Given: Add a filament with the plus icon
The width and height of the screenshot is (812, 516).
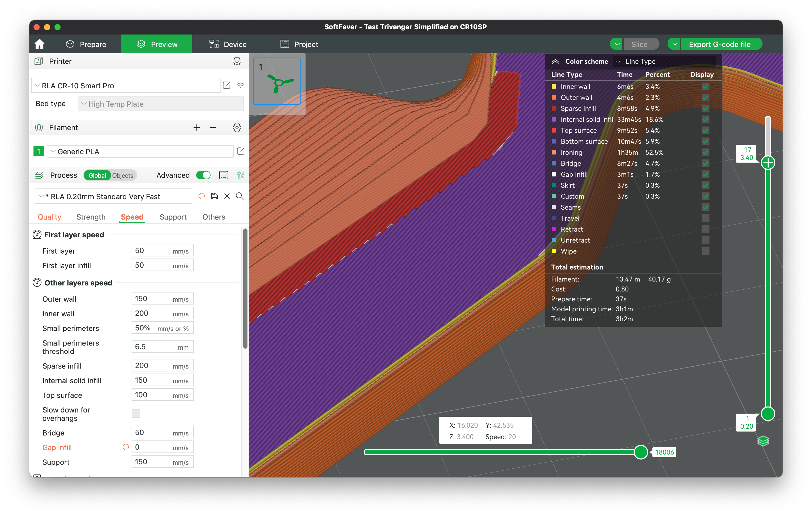Looking at the screenshot, I should pyautogui.click(x=197, y=127).
